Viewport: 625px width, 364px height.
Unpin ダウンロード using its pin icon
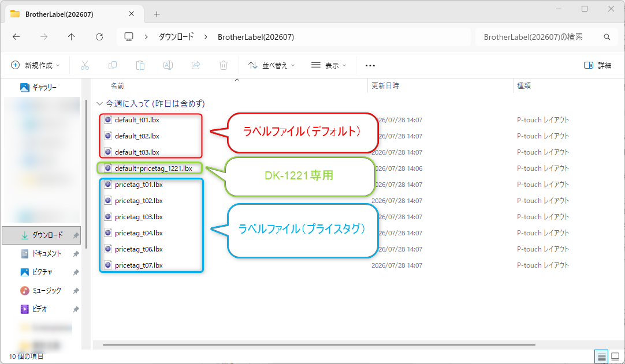76,235
